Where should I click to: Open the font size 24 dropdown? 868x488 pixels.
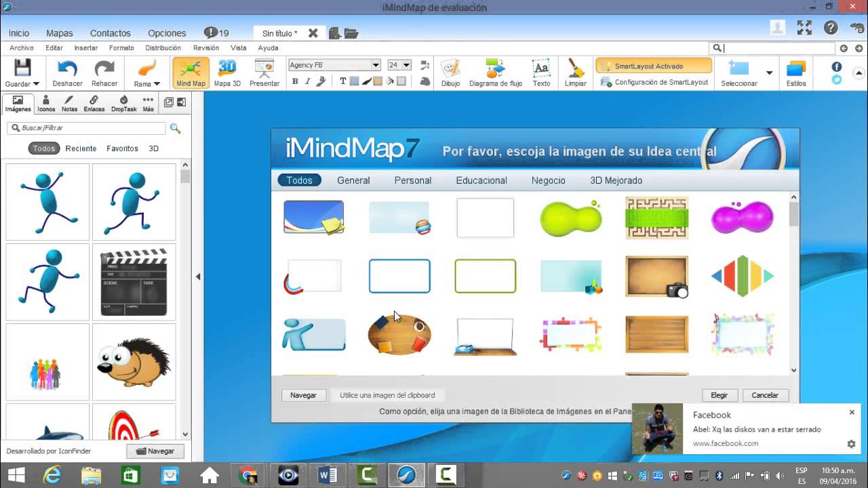406,65
